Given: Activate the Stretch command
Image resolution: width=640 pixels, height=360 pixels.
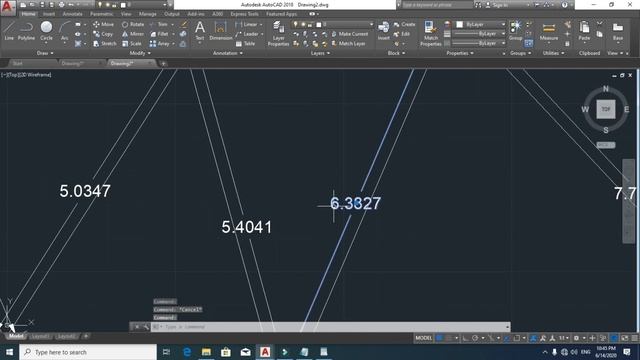Looking at the screenshot, I should [x=104, y=43].
